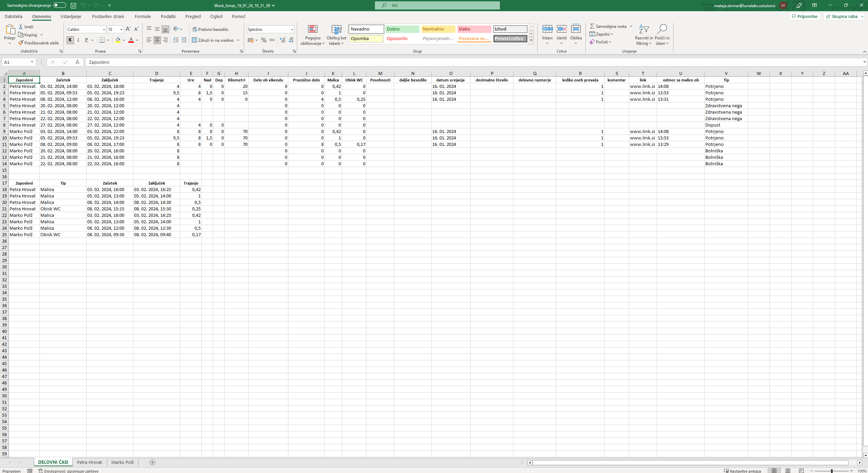Click the increase decimal places icon
Image resolution: width=868 pixels, height=473 pixels.
[x=283, y=40]
